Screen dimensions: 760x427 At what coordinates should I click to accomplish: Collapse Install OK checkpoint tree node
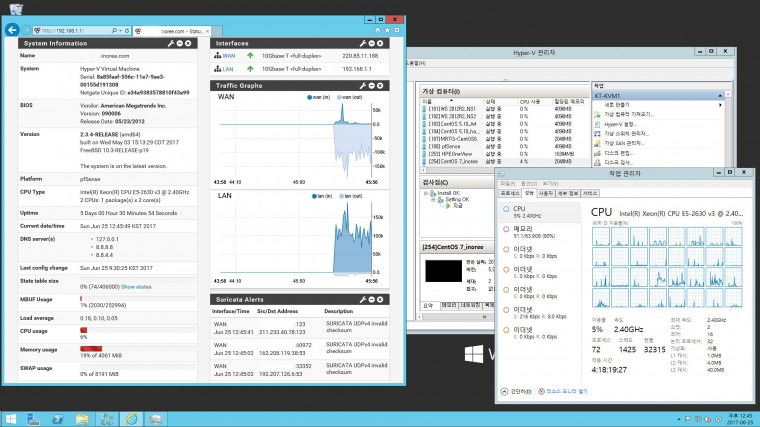pos(427,193)
